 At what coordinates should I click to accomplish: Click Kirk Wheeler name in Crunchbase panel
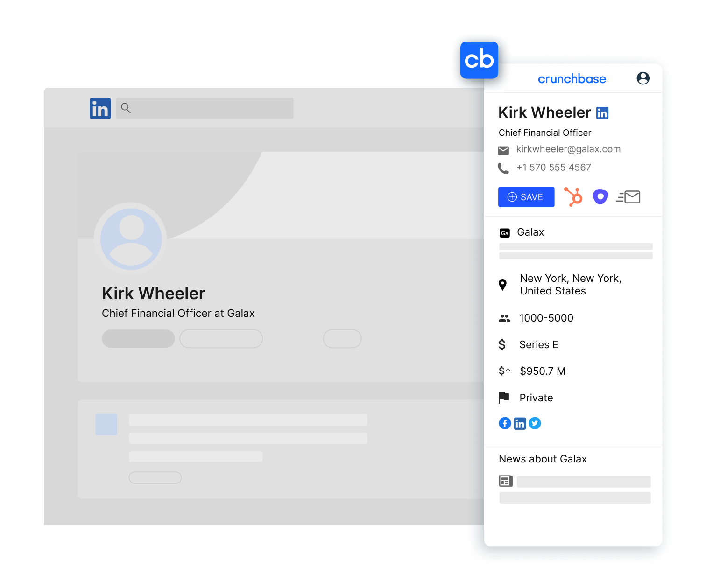click(x=545, y=112)
